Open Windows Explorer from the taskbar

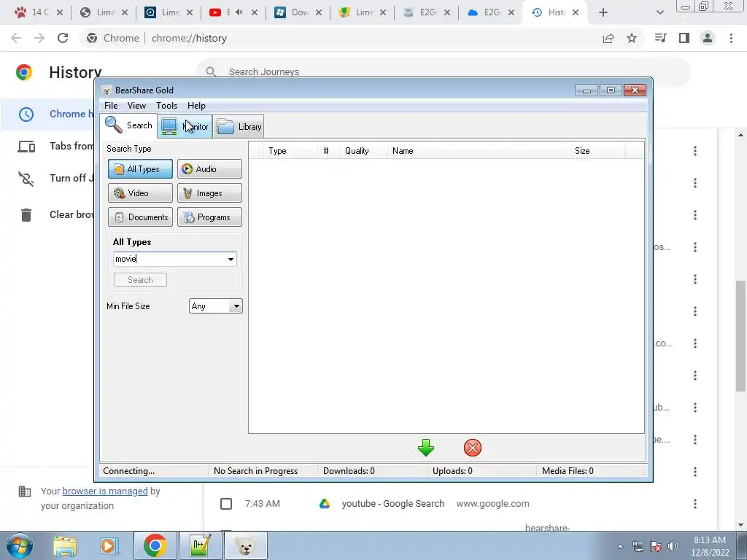coord(65,545)
